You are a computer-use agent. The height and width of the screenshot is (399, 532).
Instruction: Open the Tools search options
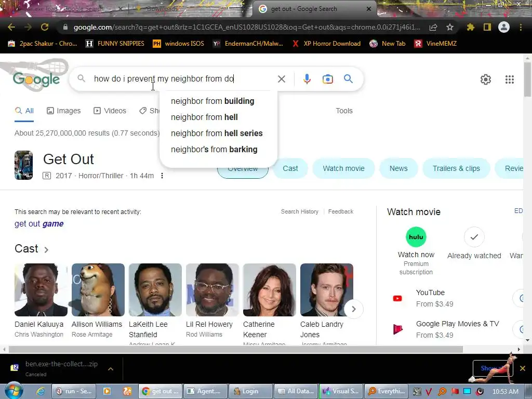click(x=344, y=111)
